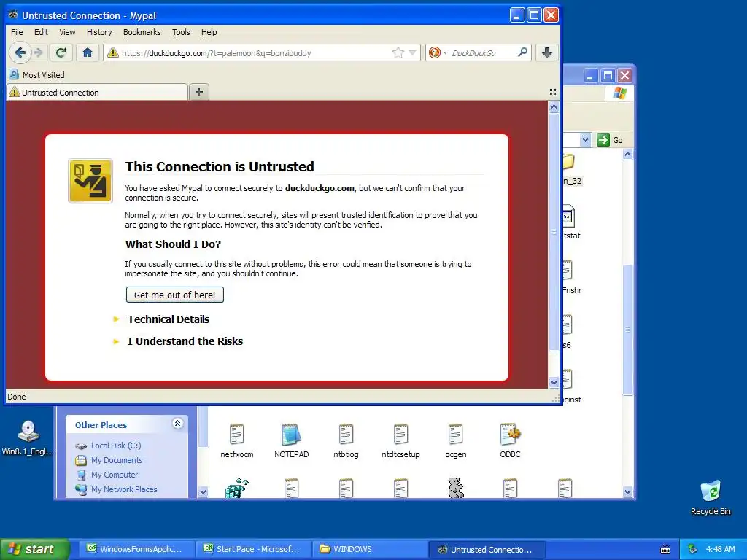
Task: Open the Bookmarks menu
Action: 142,32
